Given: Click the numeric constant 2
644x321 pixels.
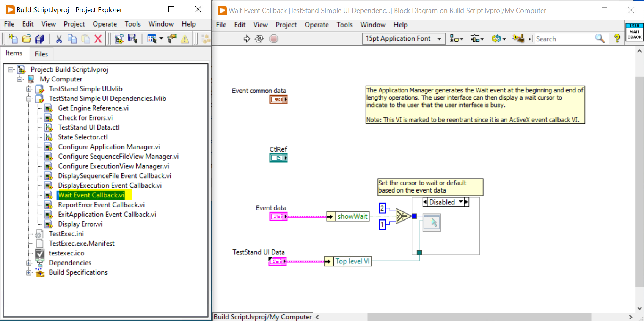Looking at the screenshot, I should coord(382,208).
